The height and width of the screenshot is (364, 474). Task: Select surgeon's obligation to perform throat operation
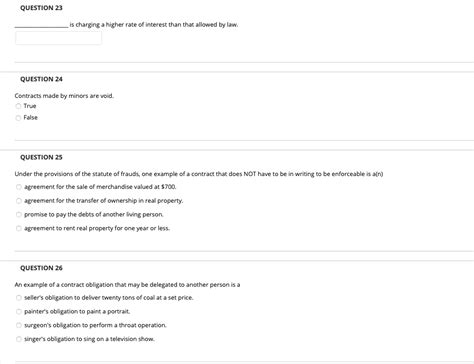click(x=19, y=325)
